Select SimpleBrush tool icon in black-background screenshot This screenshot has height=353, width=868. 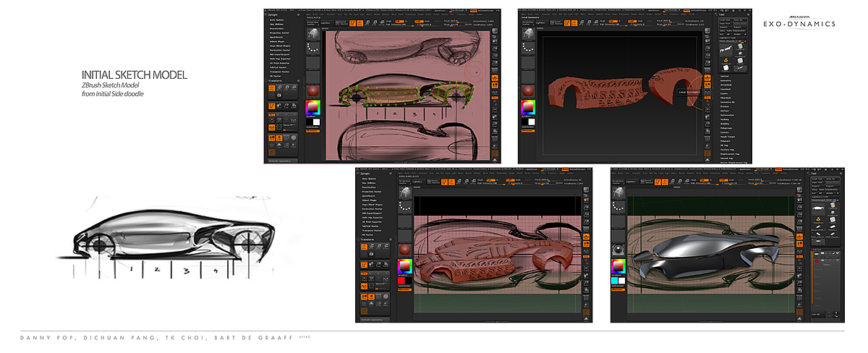click(726, 61)
